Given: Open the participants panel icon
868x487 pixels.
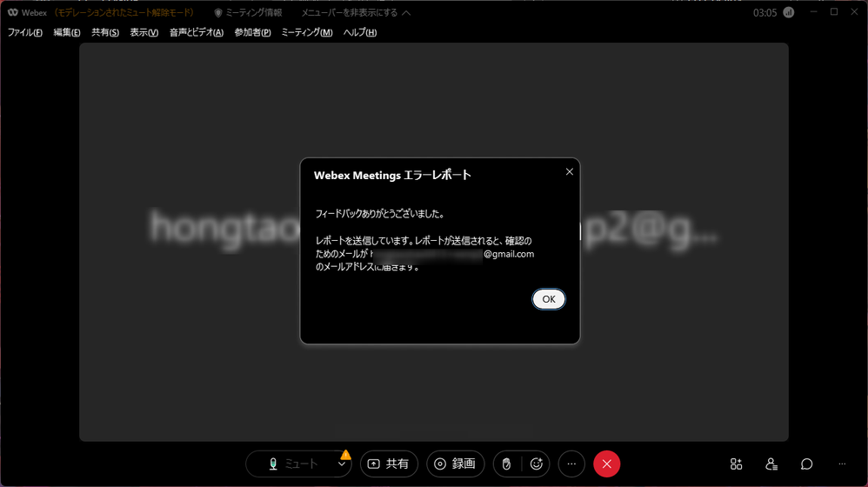Looking at the screenshot, I should 771,464.
